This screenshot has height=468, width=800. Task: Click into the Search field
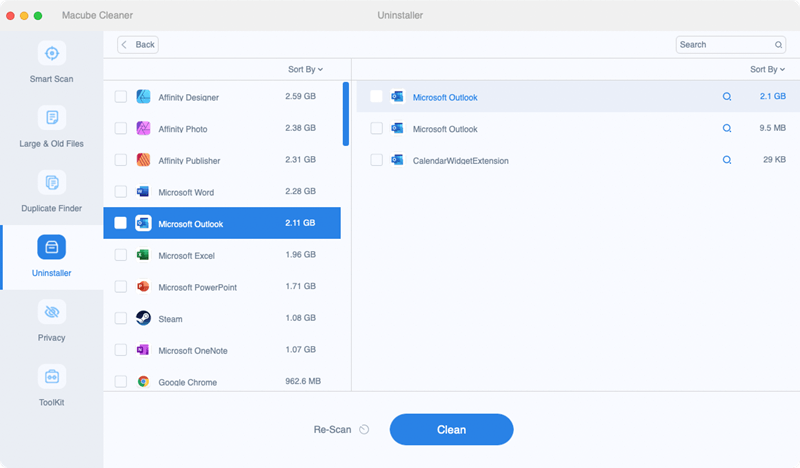point(731,45)
